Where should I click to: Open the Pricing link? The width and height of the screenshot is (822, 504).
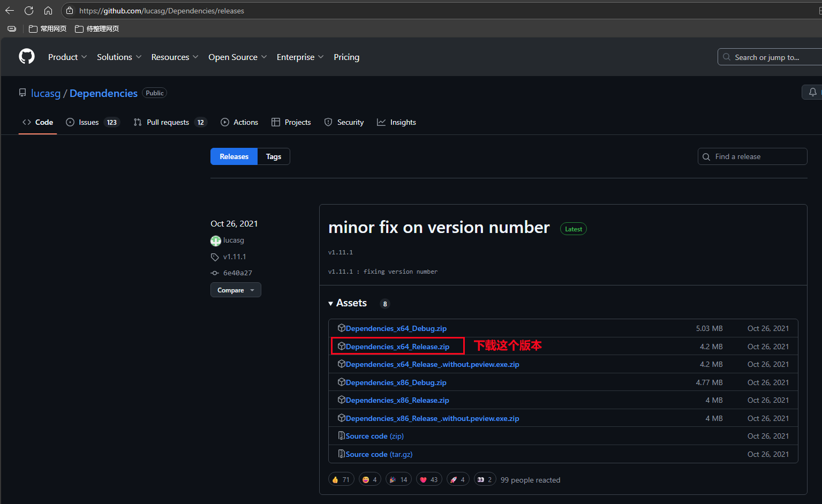point(346,57)
